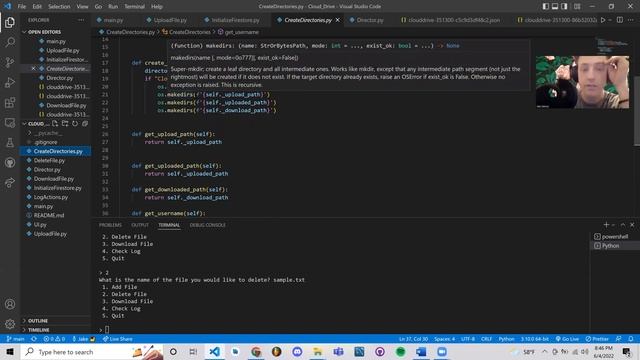Toggle the panel layout button
640x360 pixels.
tap(555, 7)
